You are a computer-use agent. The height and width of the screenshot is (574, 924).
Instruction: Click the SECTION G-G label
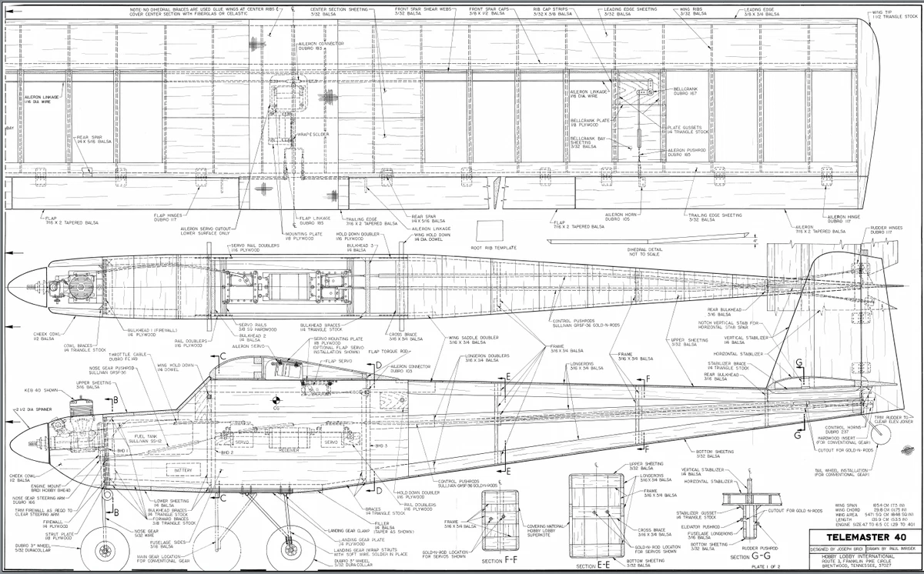750,556
